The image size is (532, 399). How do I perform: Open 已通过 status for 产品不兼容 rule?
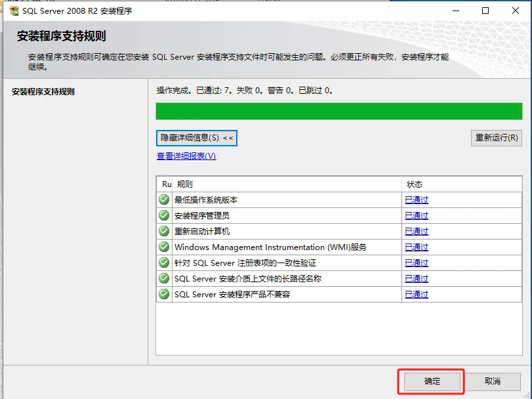click(x=417, y=294)
